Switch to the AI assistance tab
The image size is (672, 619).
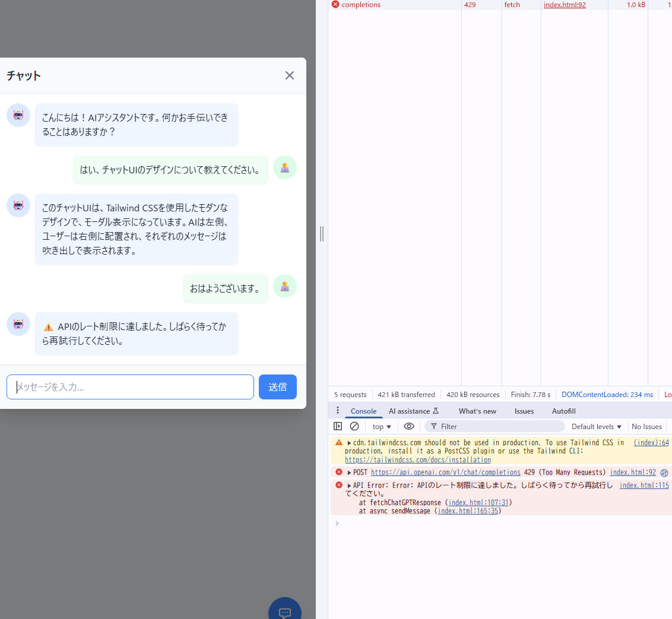click(x=413, y=411)
